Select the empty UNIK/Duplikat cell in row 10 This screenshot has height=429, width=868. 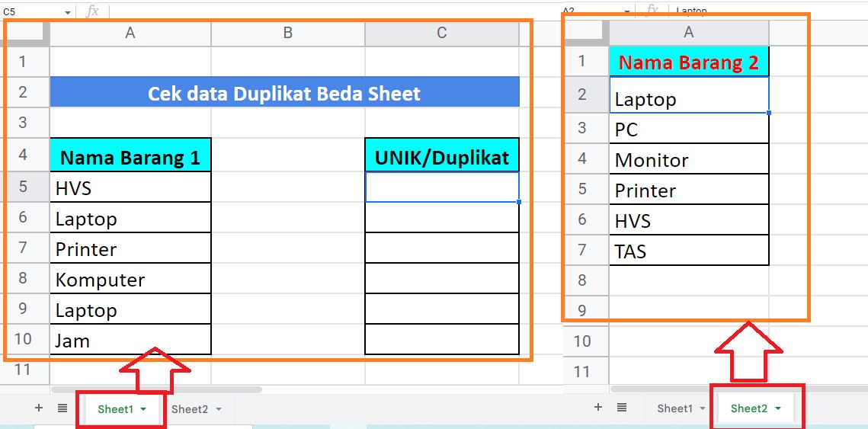442,339
